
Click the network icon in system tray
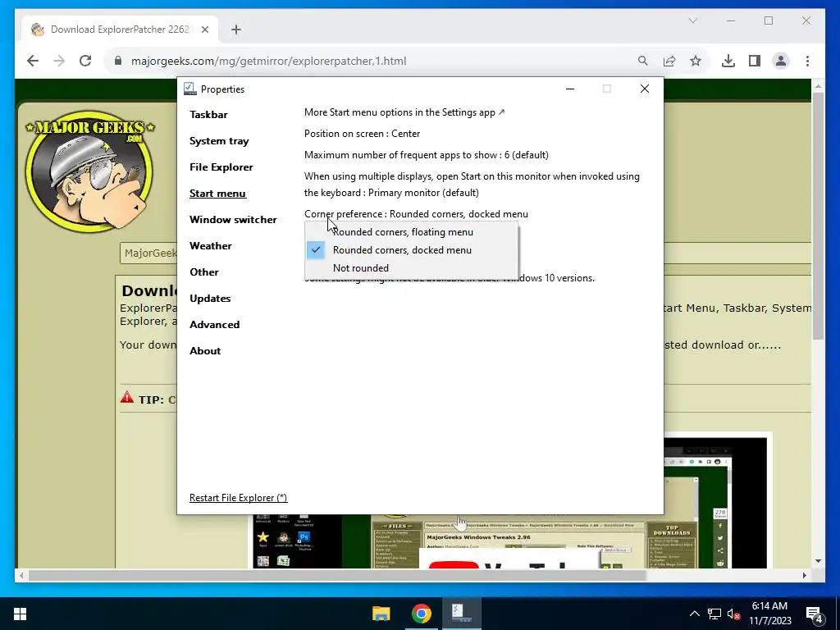pyautogui.click(x=714, y=614)
